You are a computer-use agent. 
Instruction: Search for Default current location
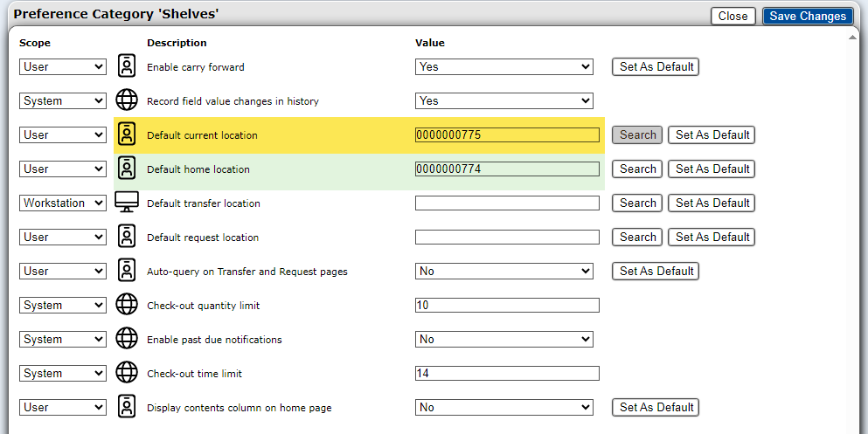637,134
